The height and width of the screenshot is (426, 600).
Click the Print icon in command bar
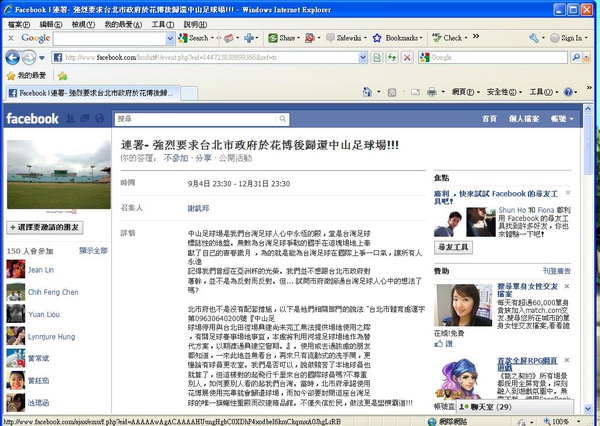[432, 92]
